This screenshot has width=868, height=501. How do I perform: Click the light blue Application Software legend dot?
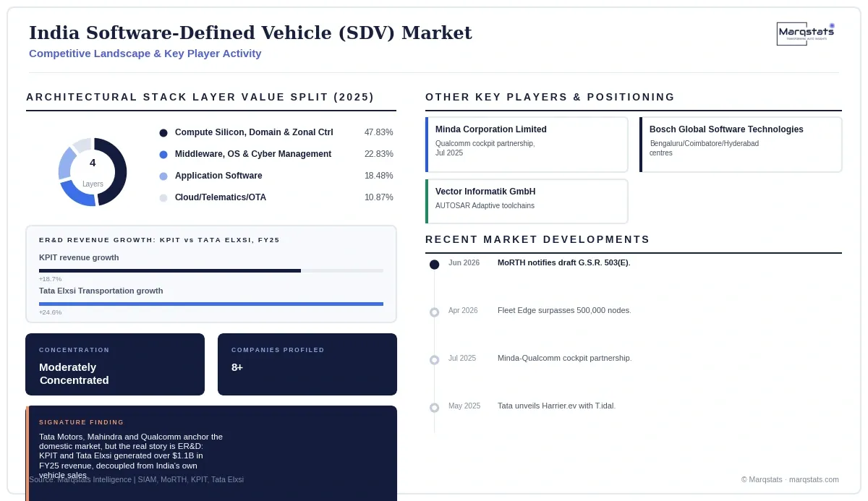click(163, 176)
